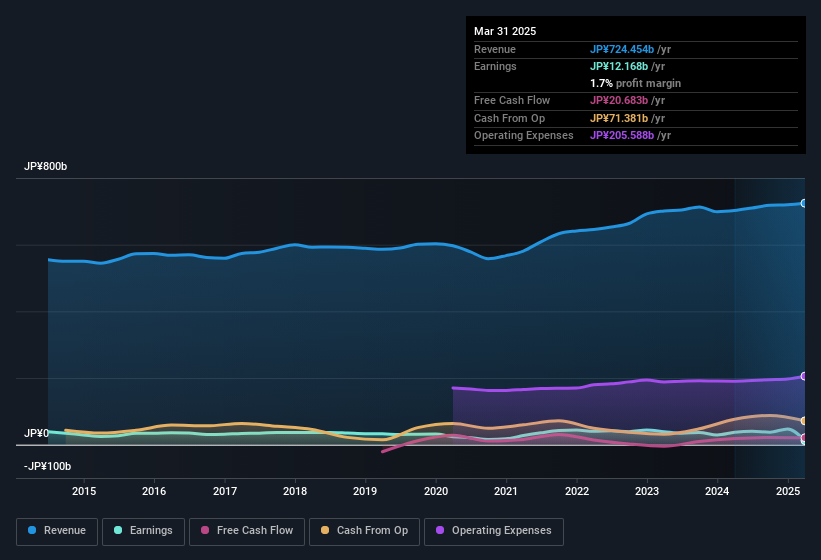Click the 2021 x-axis label
The image size is (821, 560).
506,491
